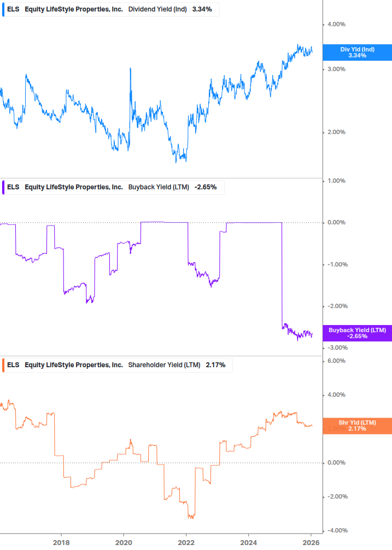Click the blue color bar beside the Dividend Yield legend
The image size is (392, 550).
pos(3,9)
